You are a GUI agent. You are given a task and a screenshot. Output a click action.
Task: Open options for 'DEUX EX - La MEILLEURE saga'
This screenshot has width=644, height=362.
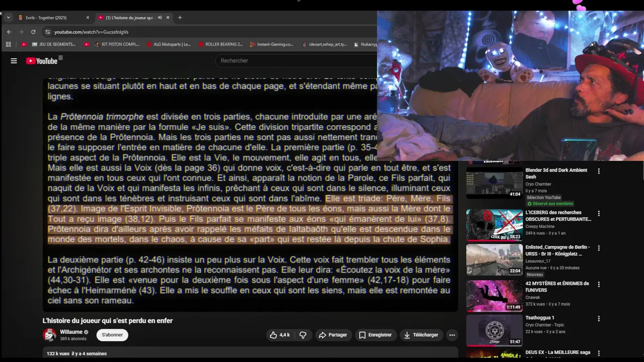(x=599, y=353)
